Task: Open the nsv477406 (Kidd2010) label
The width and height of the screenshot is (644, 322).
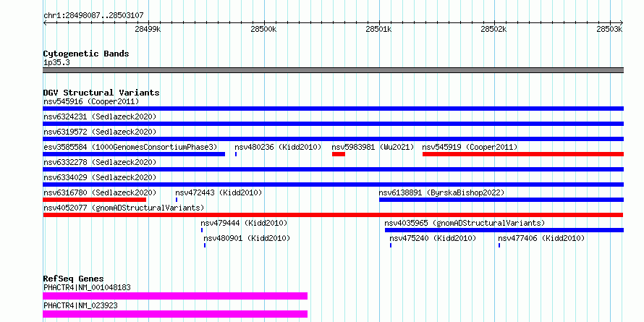Action: (541, 238)
